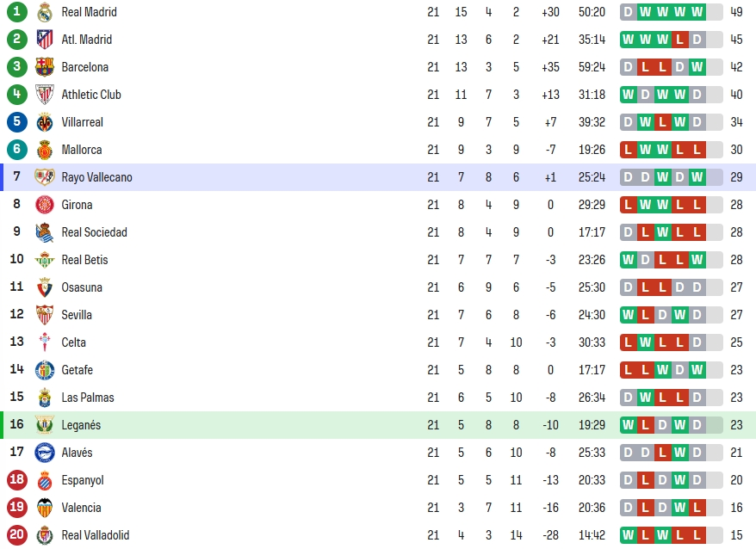This screenshot has height=549, width=756.
Task: Click the Espanyol crest icon
Action: coord(45,480)
